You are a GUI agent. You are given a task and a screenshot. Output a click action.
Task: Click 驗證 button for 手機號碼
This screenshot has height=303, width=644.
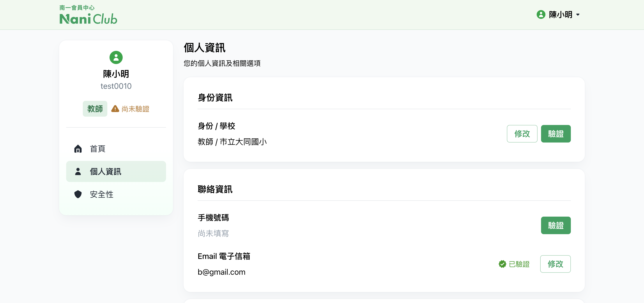(x=556, y=225)
